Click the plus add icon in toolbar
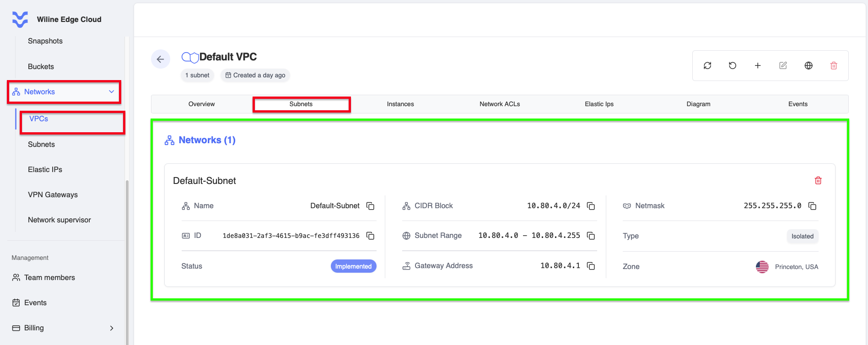 pos(758,65)
